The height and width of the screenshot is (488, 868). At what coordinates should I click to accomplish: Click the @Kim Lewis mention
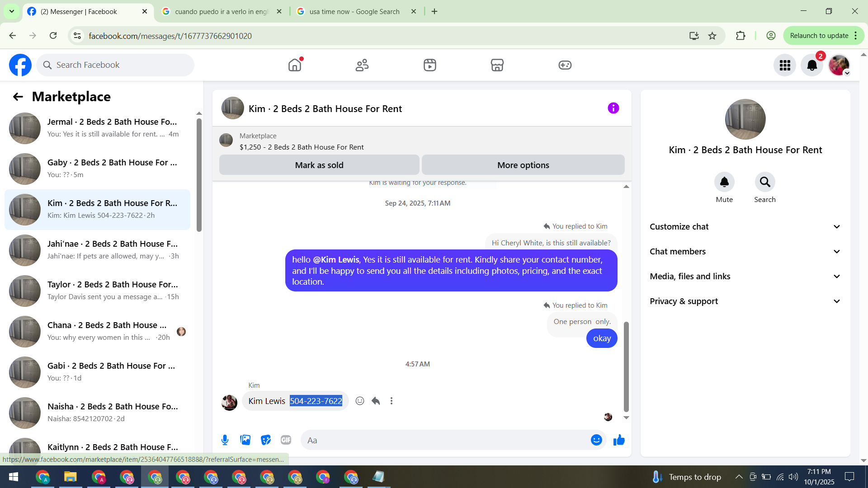tap(336, 260)
